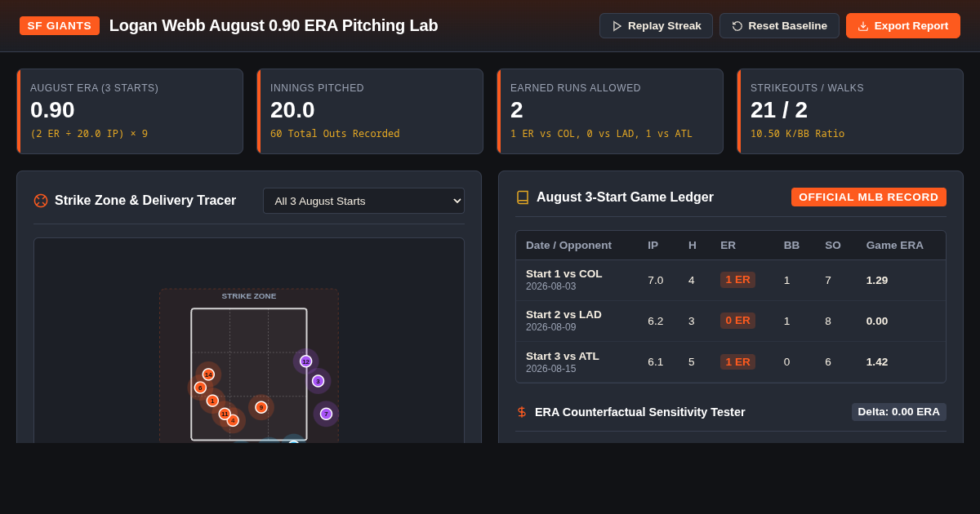Click the 60 Total Outs Recorded text
Screen dimensions: 980x514
point(335,134)
